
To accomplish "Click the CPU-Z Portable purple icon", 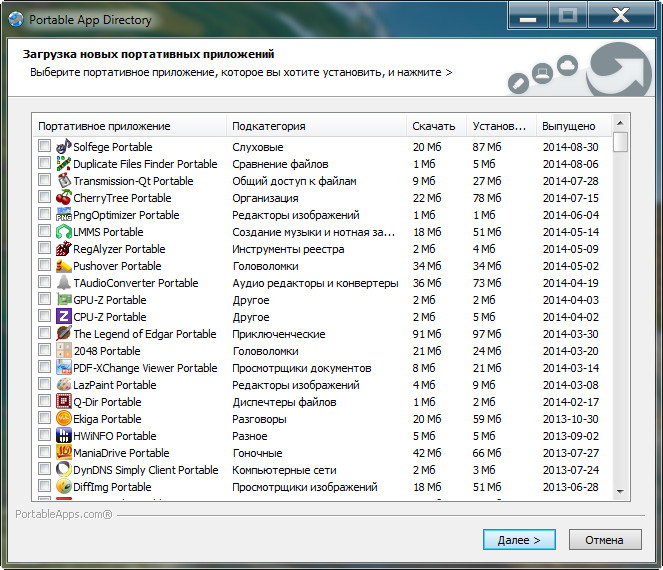I will pos(63,317).
